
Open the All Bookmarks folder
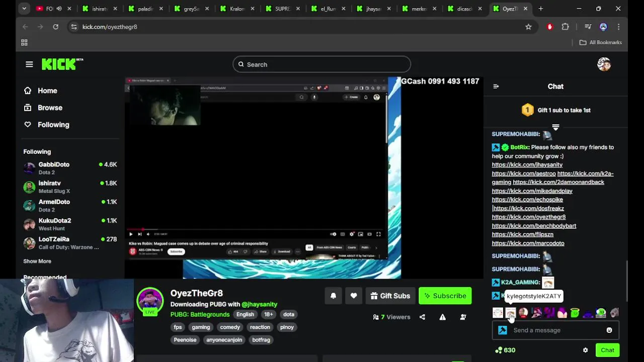pos(601,43)
